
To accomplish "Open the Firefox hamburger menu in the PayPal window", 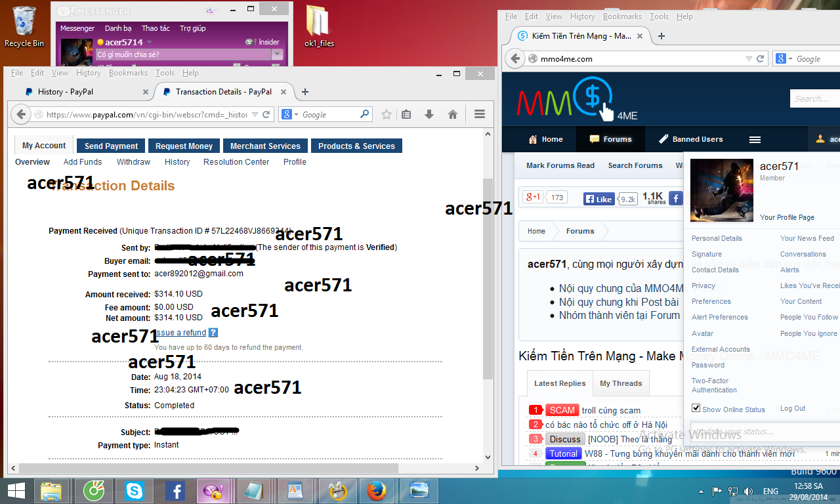I will click(480, 114).
